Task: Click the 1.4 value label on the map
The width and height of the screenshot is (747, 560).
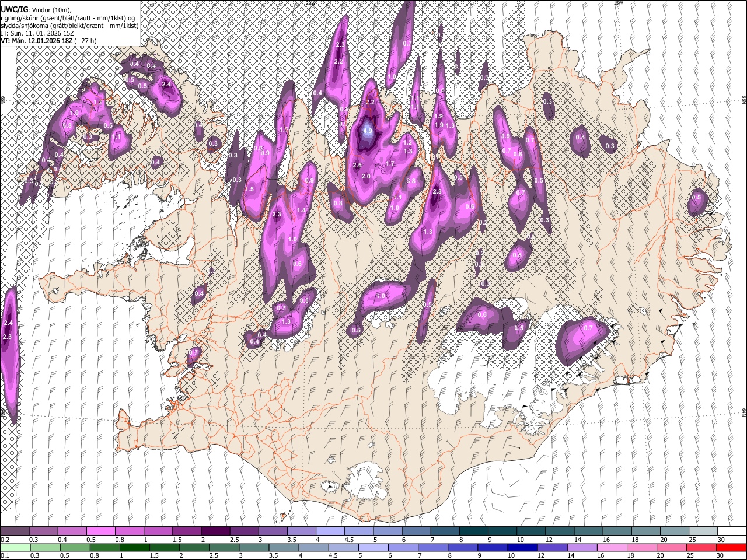Action: pos(301,211)
